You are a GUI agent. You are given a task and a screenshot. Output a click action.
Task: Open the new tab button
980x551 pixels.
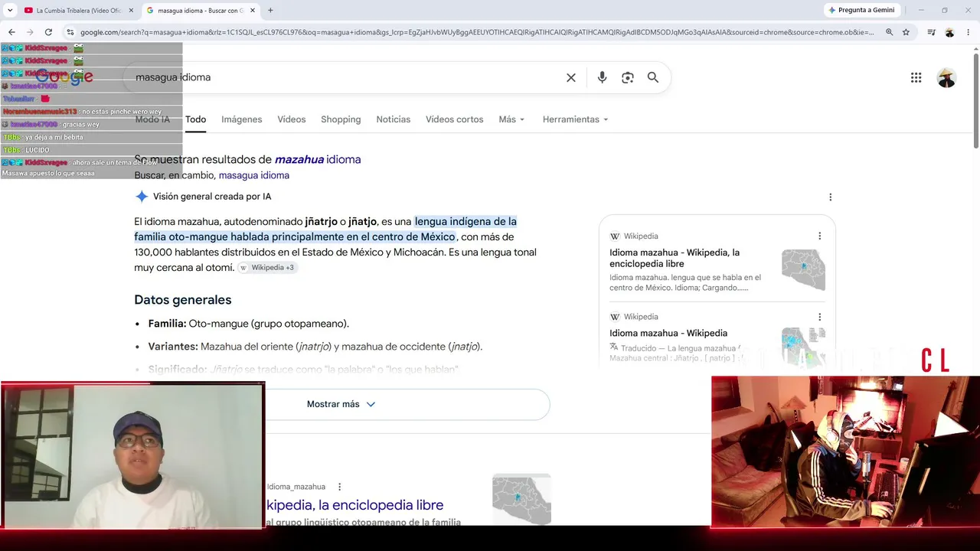(x=270, y=11)
